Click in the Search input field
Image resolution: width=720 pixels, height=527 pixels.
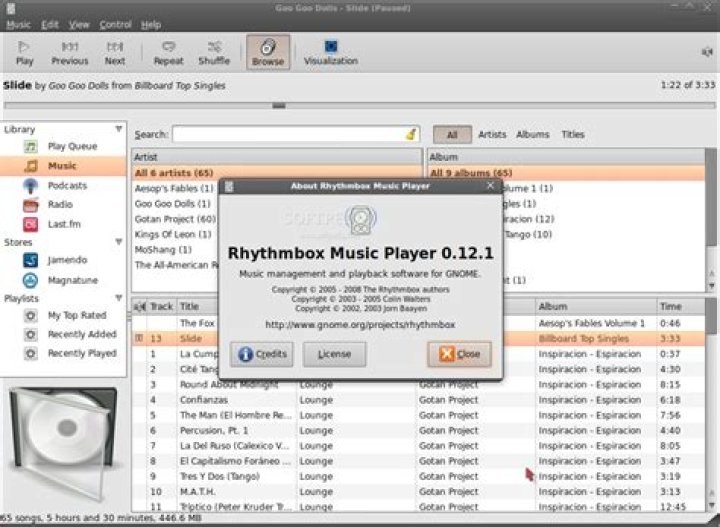click(x=289, y=135)
